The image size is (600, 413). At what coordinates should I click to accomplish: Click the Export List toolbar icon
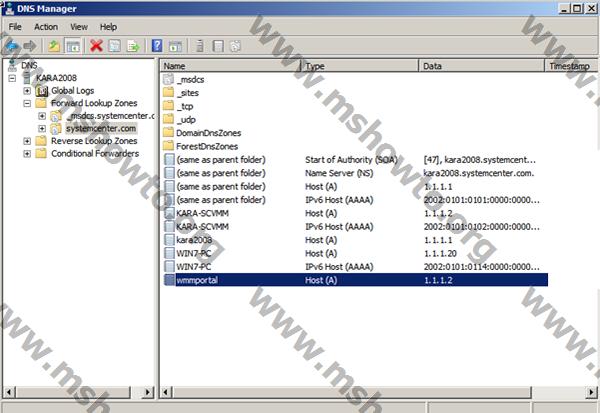click(133, 46)
